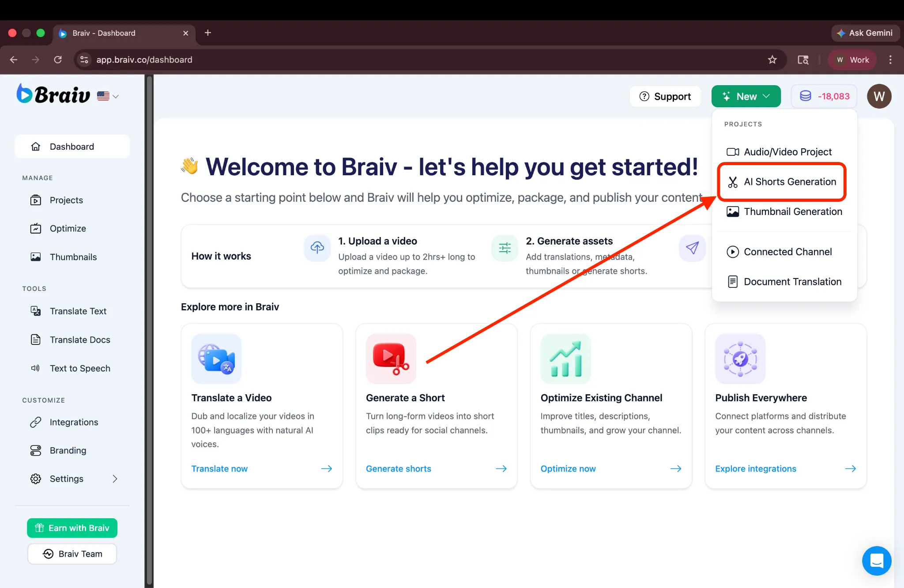Screen dimensions: 904x588
Task: Open the W user profile avatar
Action: pos(879,96)
